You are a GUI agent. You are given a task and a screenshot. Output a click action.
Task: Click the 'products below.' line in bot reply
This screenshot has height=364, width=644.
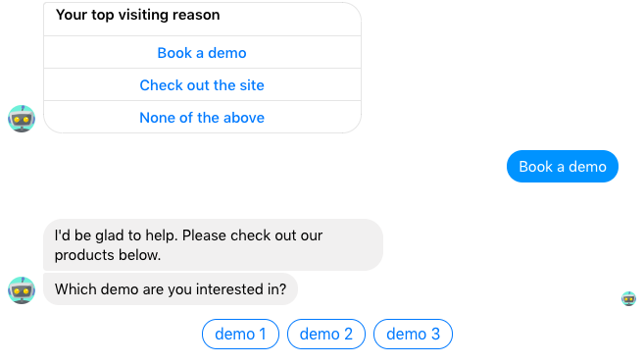(x=108, y=255)
